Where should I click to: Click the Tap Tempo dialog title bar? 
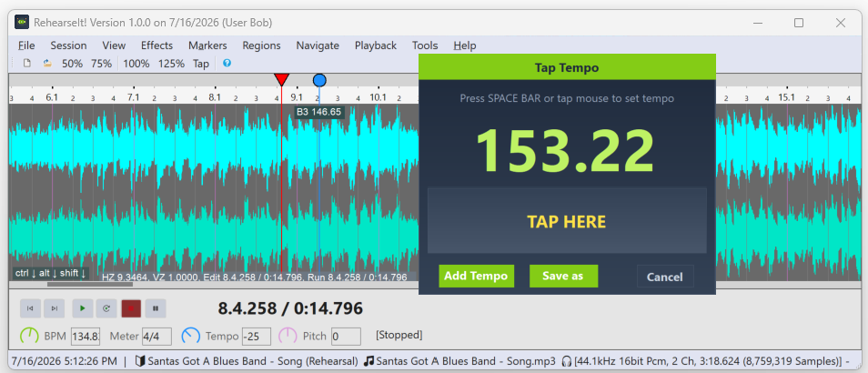(567, 67)
